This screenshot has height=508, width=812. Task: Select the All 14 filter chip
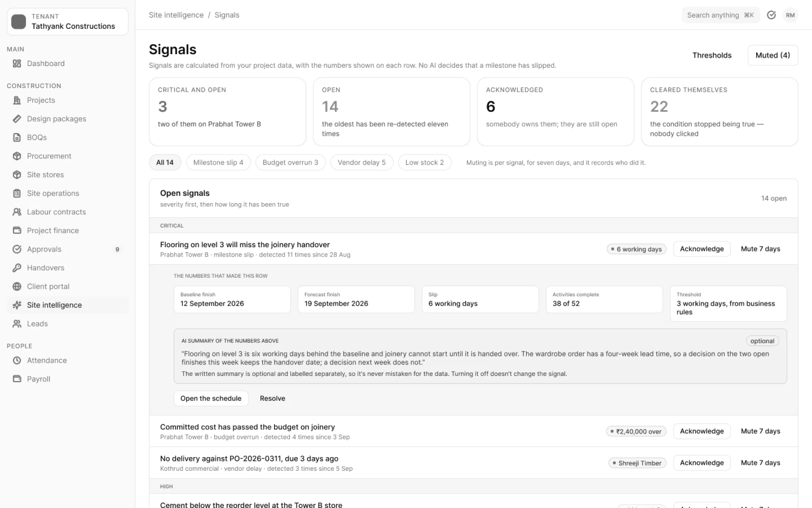point(165,163)
